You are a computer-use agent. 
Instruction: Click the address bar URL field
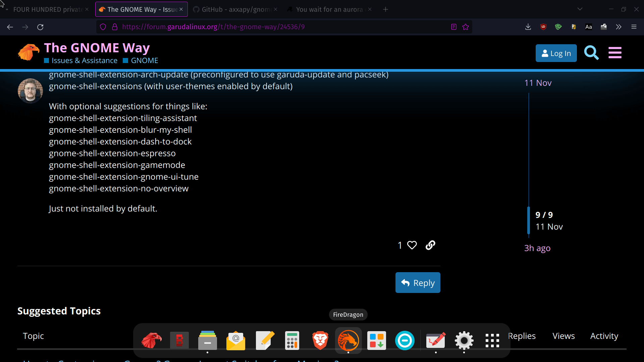[283, 27]
